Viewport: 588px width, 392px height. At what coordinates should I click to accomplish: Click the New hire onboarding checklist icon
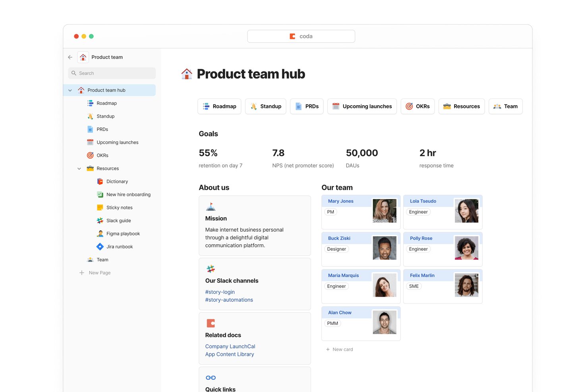(100, 195)
